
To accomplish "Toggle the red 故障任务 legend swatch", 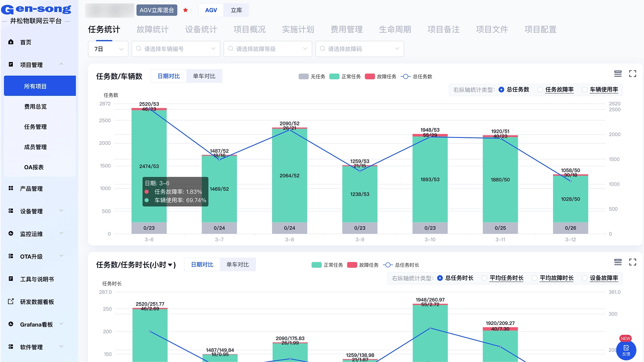I will point(370,76).
